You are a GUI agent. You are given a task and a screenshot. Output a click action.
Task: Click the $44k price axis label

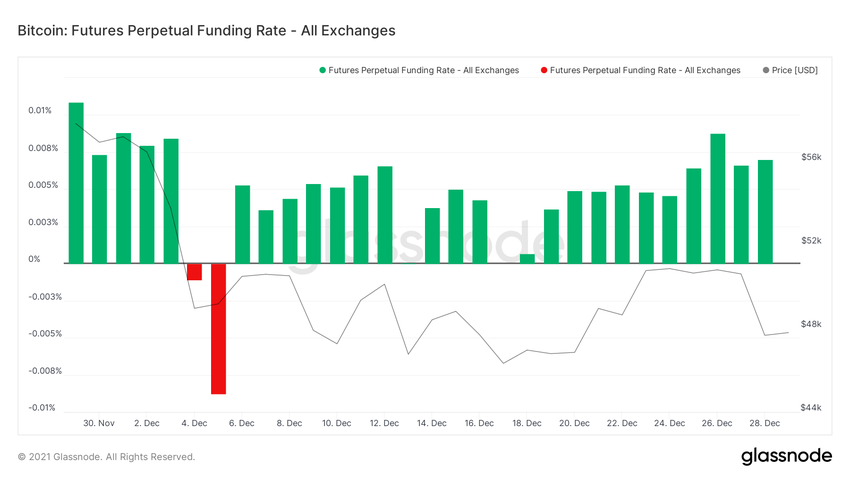coord(811,408)
